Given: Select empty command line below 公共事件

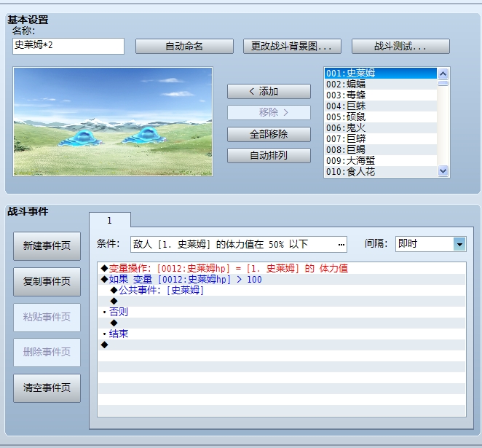Looking at the screenshot, I should click(281, 302).
